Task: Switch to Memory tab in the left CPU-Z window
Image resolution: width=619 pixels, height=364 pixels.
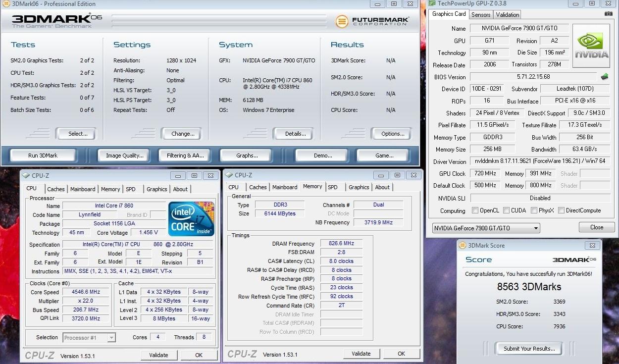Action: [x=110, y=189]
